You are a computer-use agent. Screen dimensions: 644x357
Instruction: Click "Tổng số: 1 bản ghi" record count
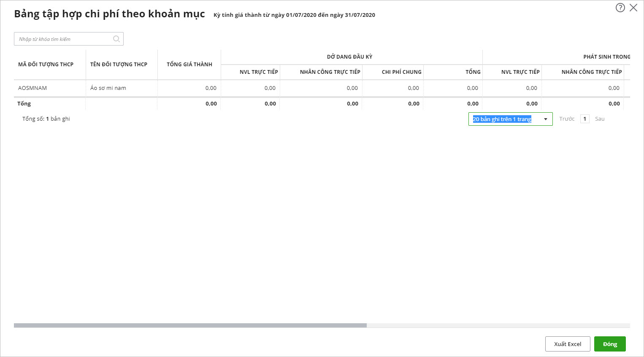tap(46, 119)
